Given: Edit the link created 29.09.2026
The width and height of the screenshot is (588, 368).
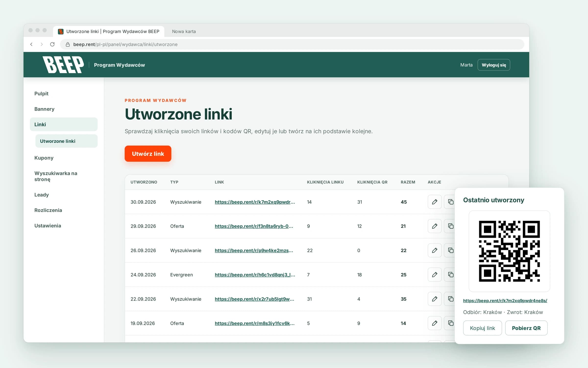Looking at the screenshot, I should 434,226.
